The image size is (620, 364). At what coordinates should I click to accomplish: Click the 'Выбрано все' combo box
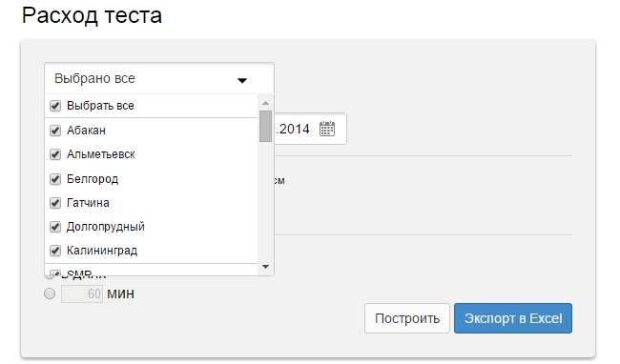[x=159, y=78]
